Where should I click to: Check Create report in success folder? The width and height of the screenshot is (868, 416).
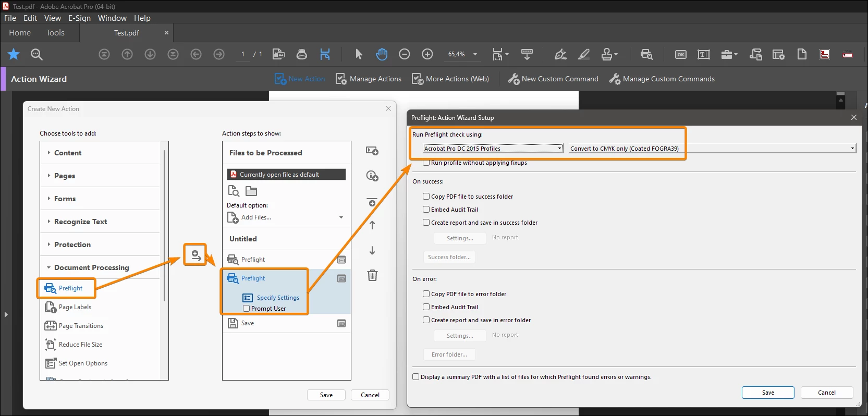click(x=426, y=223)
